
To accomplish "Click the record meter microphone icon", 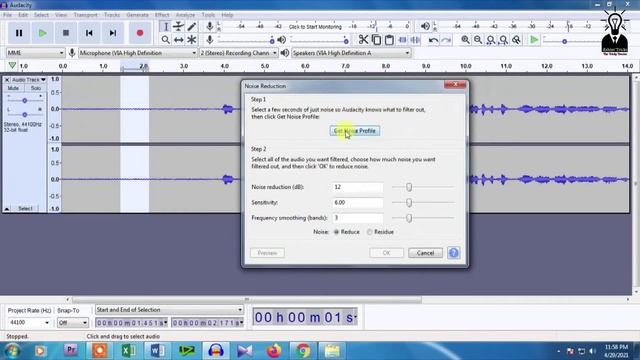I will point(209,26).
